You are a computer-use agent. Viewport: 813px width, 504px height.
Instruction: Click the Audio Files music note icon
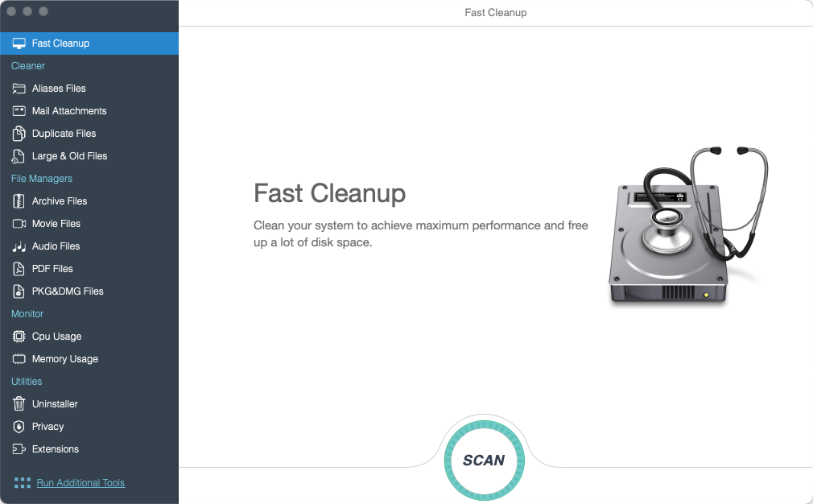click(x=19, y=246)
